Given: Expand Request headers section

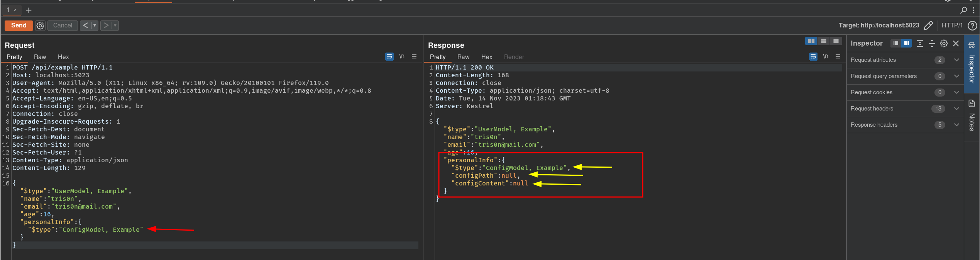Looking at the screenshot, I should coord(956,109).
